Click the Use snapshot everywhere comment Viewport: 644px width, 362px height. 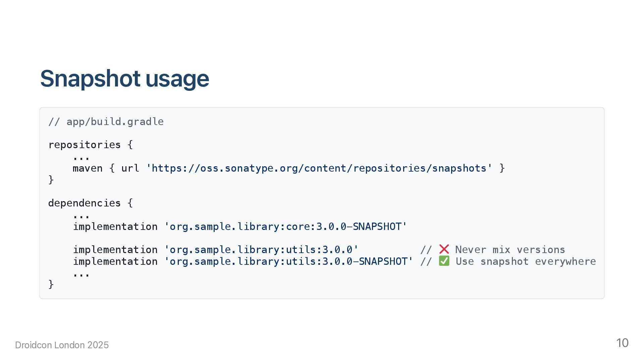coord(526,261)
